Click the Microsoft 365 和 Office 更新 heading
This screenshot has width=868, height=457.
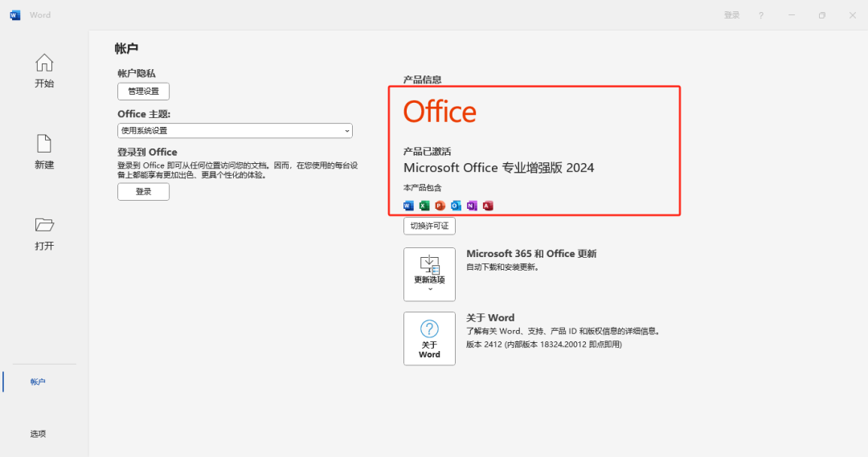pos(531,253)
